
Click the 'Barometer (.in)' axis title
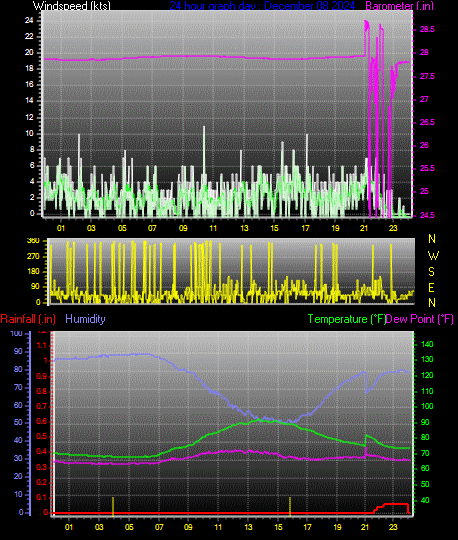click(399, 6)
